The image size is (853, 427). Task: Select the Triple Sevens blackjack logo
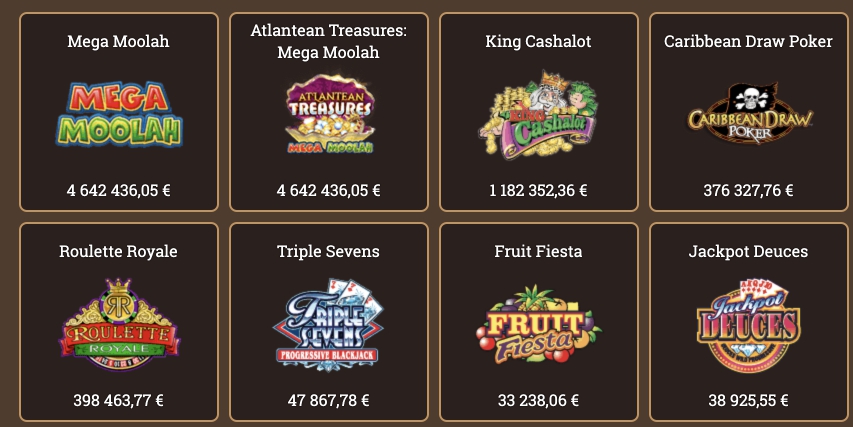328,325
